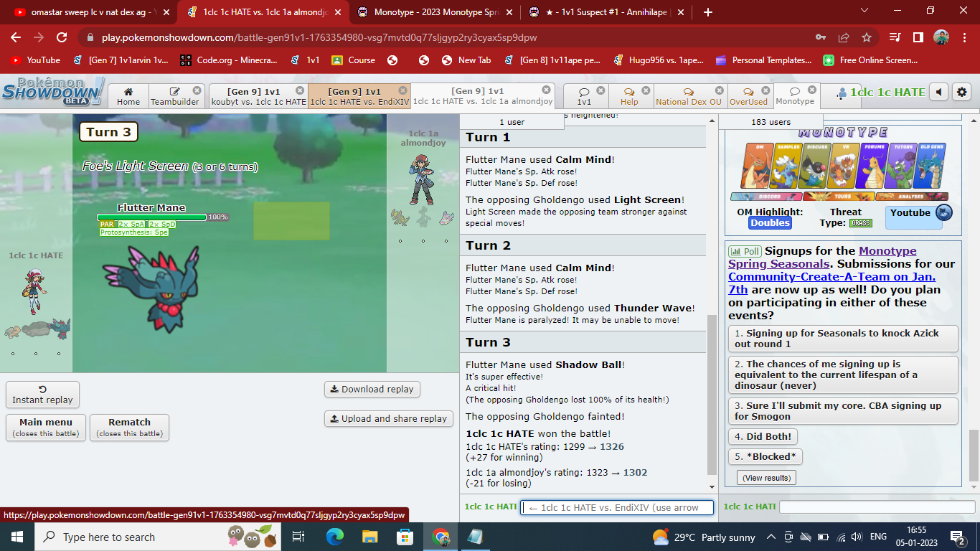The height and width of the screenshot is (551, 980).
Task: Open TUTORS banner card
Action: coord(901,165)
